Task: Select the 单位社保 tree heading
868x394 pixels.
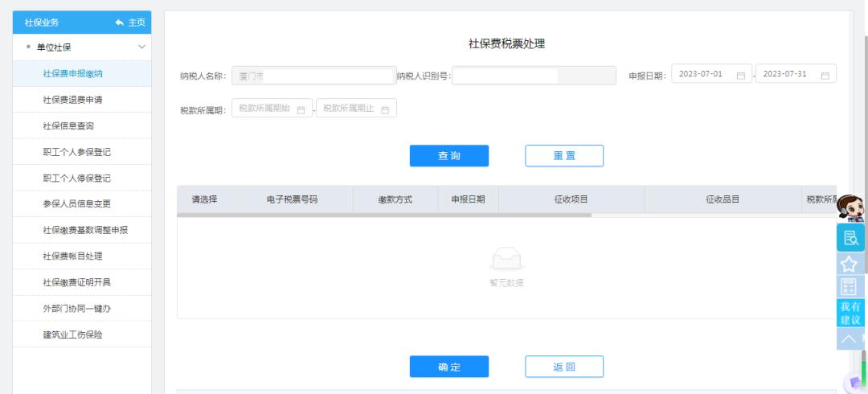Action: pos(54,47)
